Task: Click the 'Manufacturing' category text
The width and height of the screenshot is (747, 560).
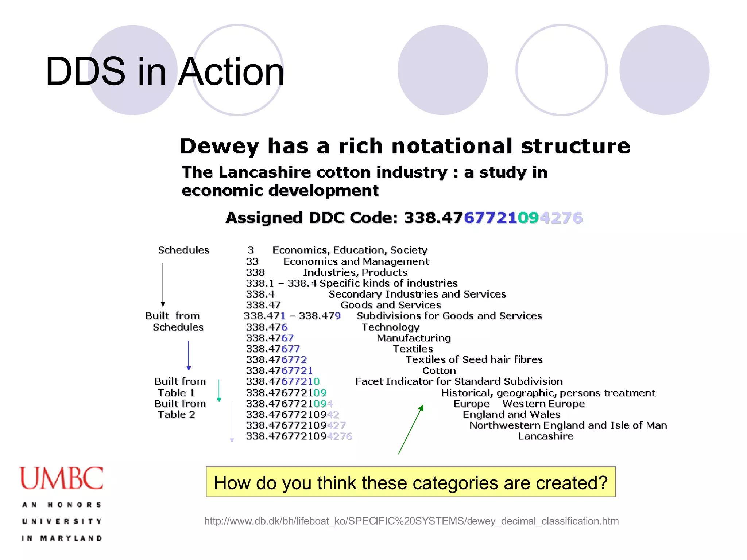Action: (x=414, y=338)
